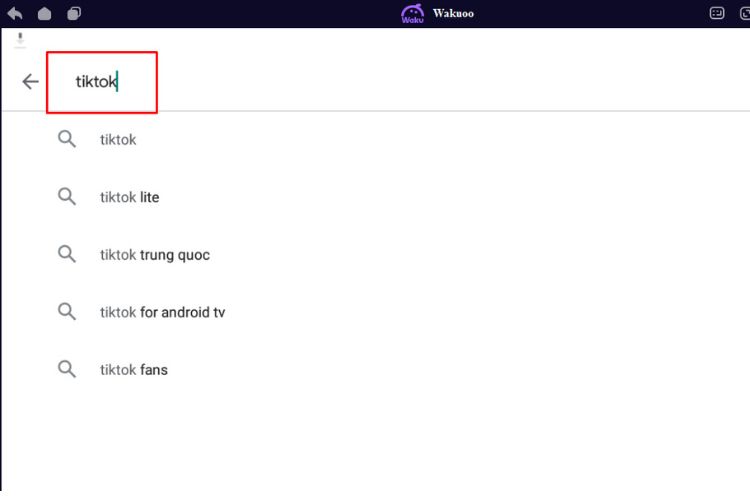This screenshot has height=500, width=750.
Task: Click magnifier icon beside 'tiktok lite'
Action: (67, 197)
